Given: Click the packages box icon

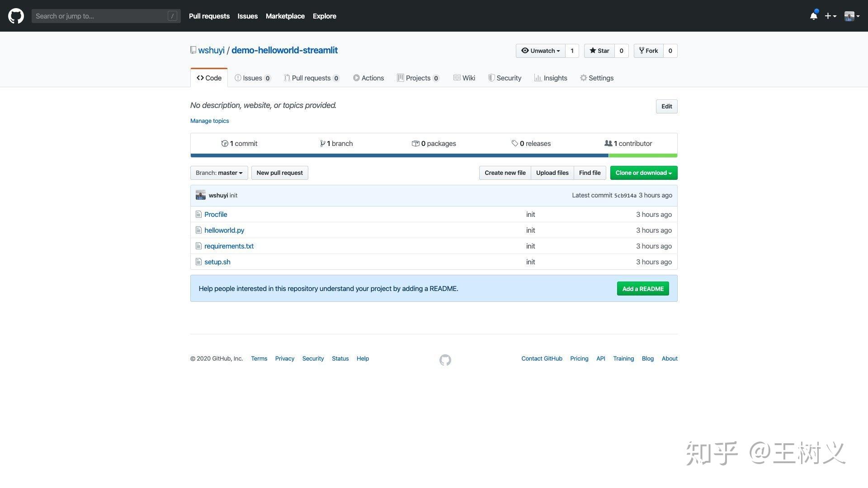Looking at the screenshot, I should coord(415,143).
